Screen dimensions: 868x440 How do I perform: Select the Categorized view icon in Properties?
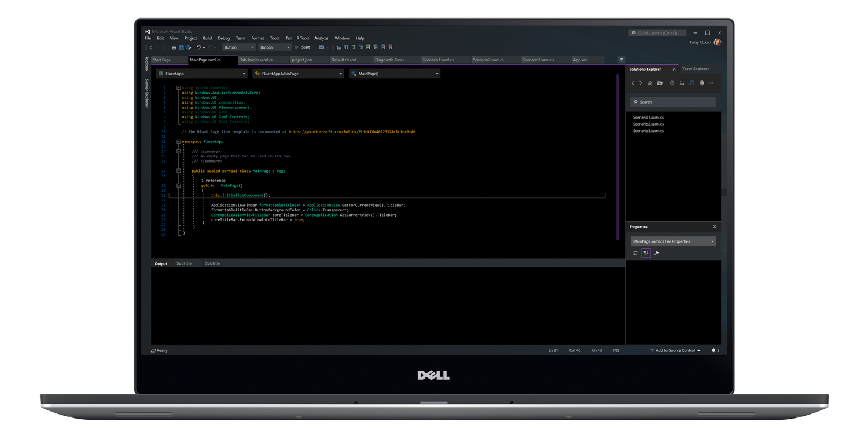coord(636,252)
